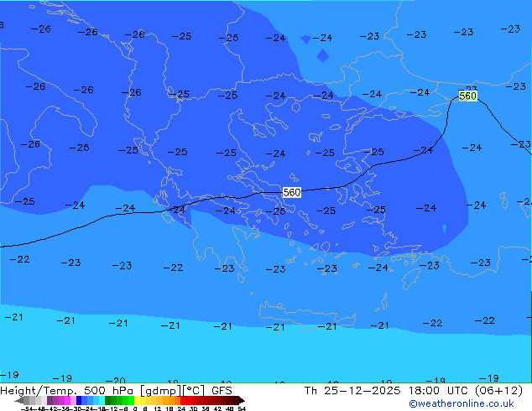The image size is (532, 411).
Task: Click the dark purple swatch in color scale
Action: pos(50,400)
